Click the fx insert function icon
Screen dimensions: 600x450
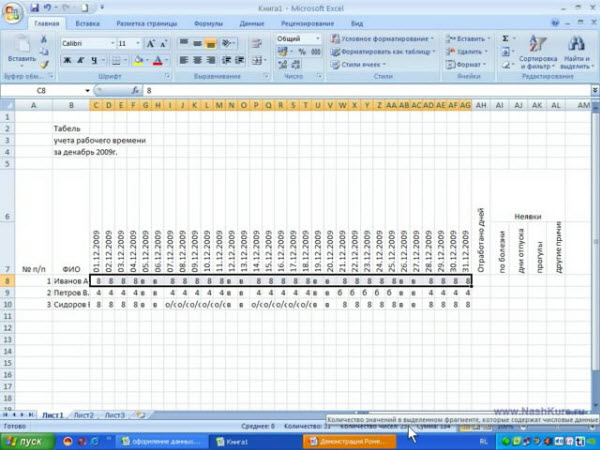point(135,91)
